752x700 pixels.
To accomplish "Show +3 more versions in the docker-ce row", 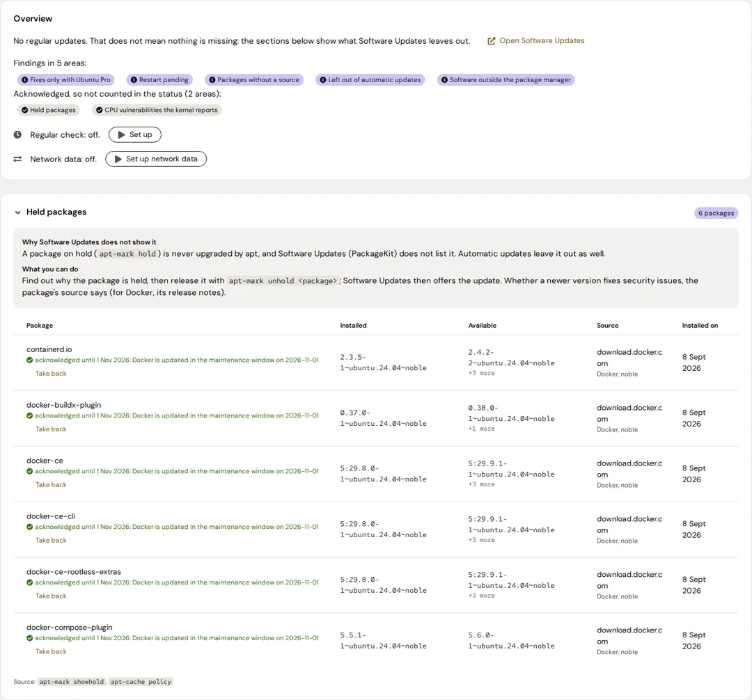I will click(x=482, y=484).
